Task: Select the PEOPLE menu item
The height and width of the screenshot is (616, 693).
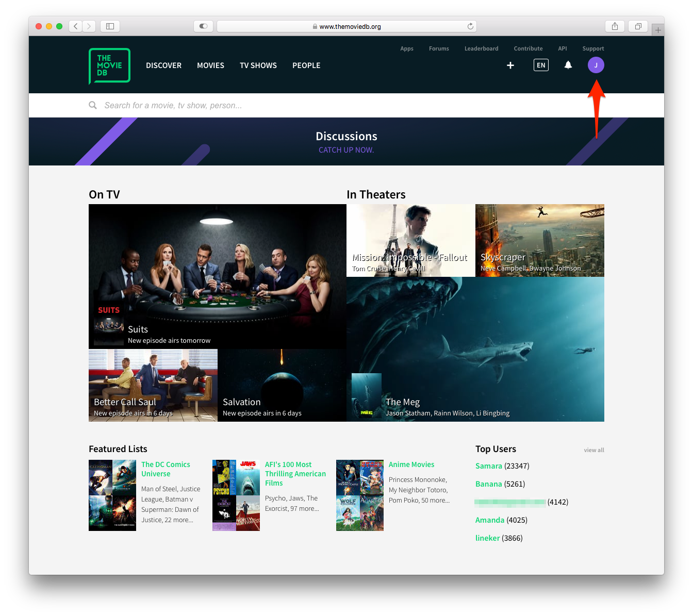Action: point(306,65)
